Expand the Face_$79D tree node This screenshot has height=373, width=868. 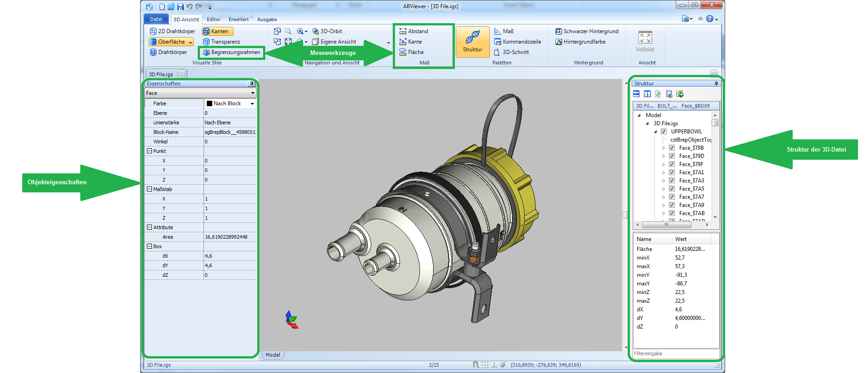click(663, 156)
